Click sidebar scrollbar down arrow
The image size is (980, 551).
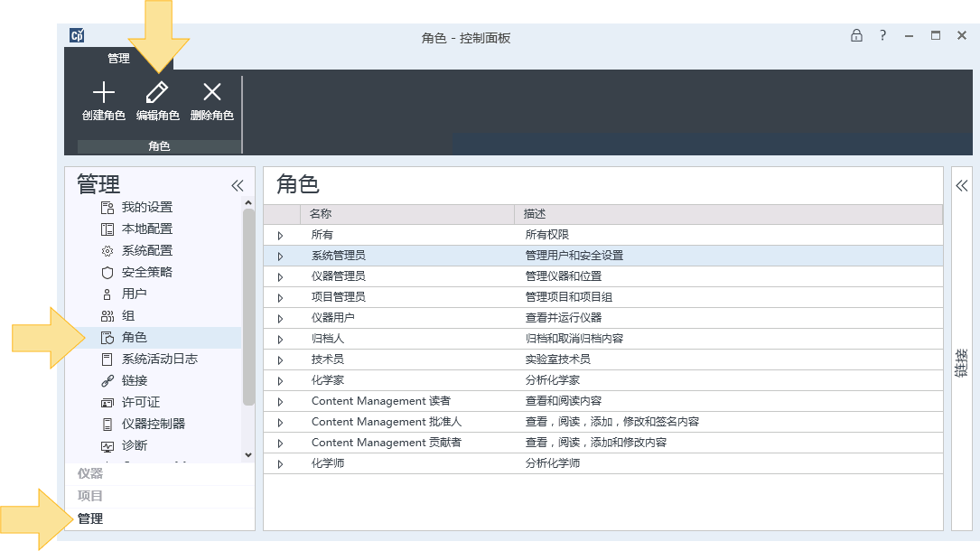pyautogui.click(x=248, y=454)
